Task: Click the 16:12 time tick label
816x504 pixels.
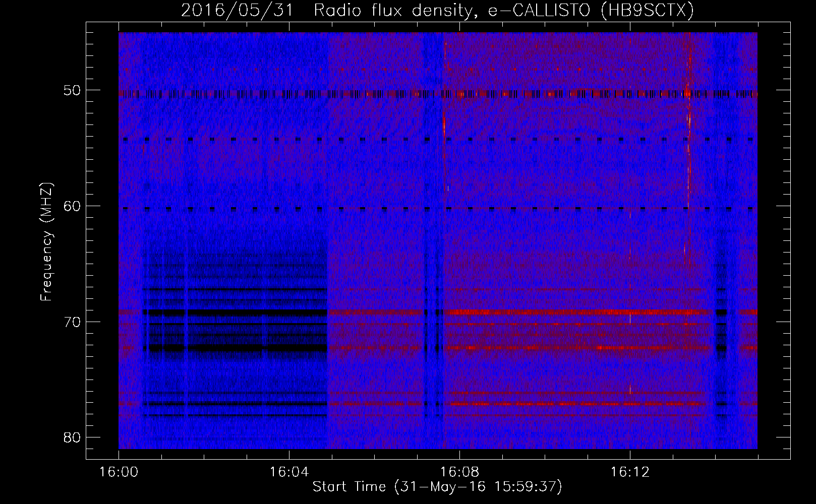Action: pyautogui.click(x=630, y=472)
